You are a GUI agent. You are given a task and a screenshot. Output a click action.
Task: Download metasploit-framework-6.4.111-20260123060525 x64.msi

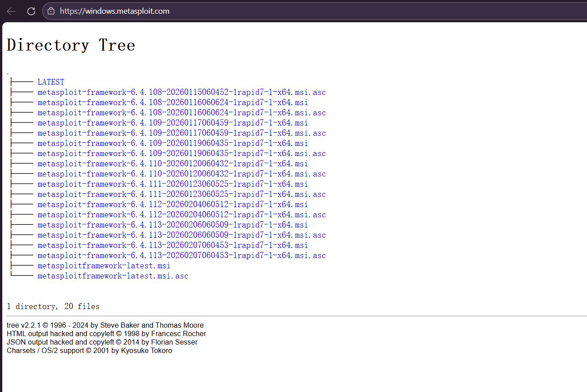(x=173, y=184)
